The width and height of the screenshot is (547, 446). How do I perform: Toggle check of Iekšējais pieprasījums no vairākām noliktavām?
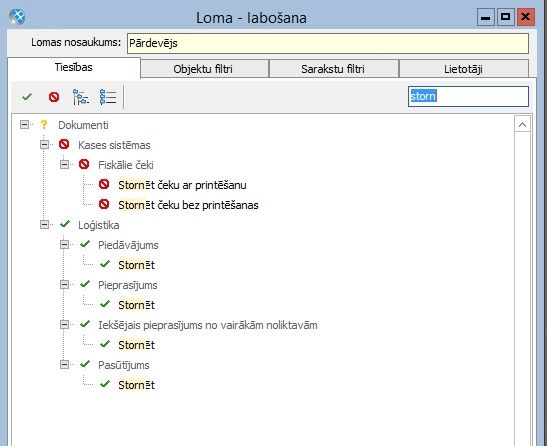[85, 324]
